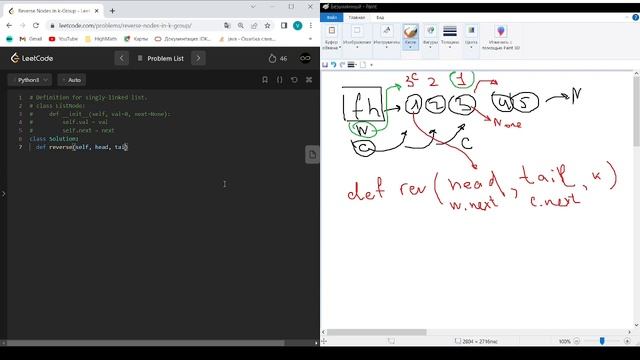Open the Толщина line thickness dropdown
This screenshot has height=360, width=640.
[x=450, y=37]
